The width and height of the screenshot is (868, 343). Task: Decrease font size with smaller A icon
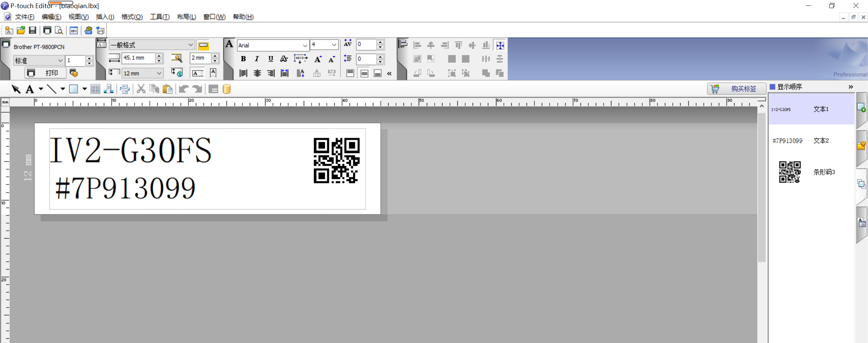(332, 59)
